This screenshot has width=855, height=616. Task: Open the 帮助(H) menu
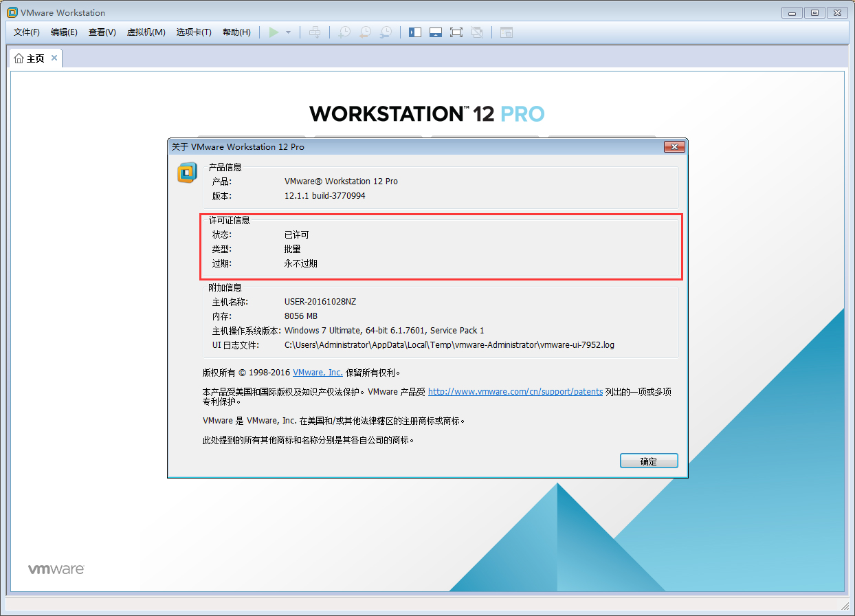coord(236,32)
